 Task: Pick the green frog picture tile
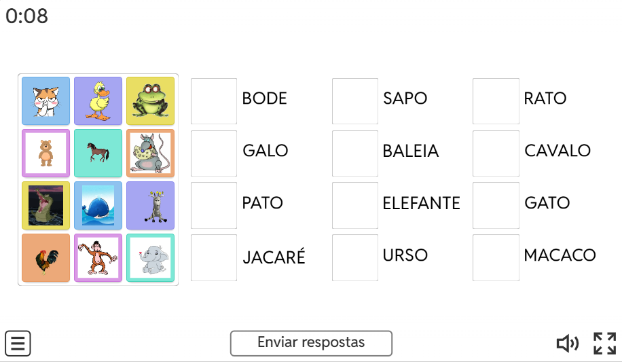click(150, 101)
